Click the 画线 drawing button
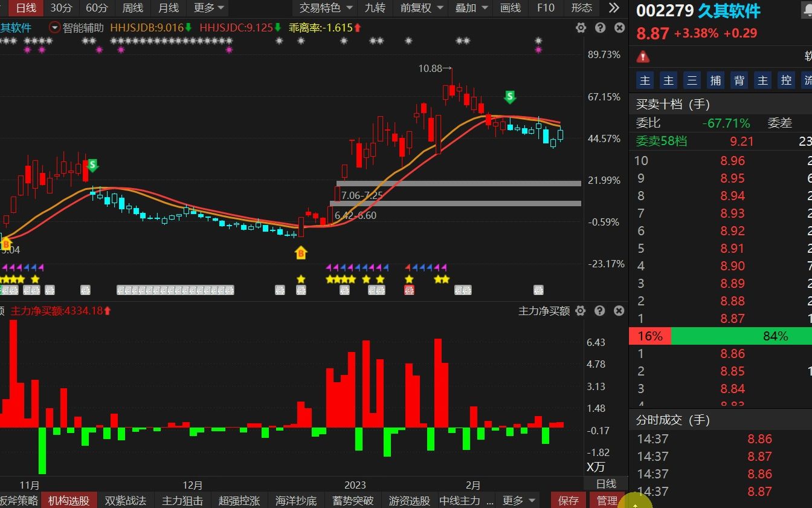Image resolution: width=812 pixels, height=508 pixels. [511, 8]
